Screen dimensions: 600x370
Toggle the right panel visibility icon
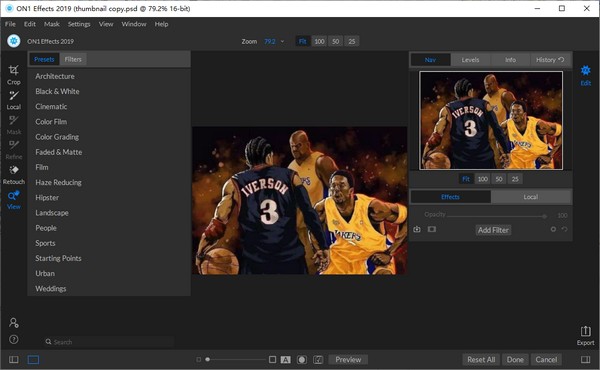[585, 360]
